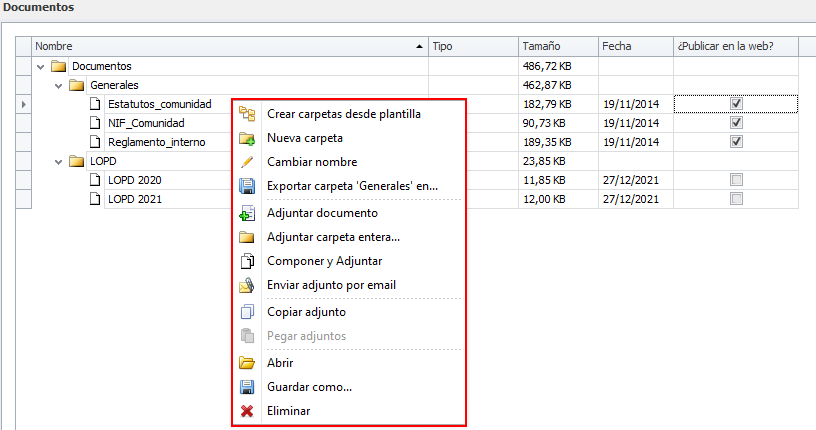The width and height of the screenshot is (816, 430).
Task: Select the Reglamento_interno document
Action: point(157,142)
